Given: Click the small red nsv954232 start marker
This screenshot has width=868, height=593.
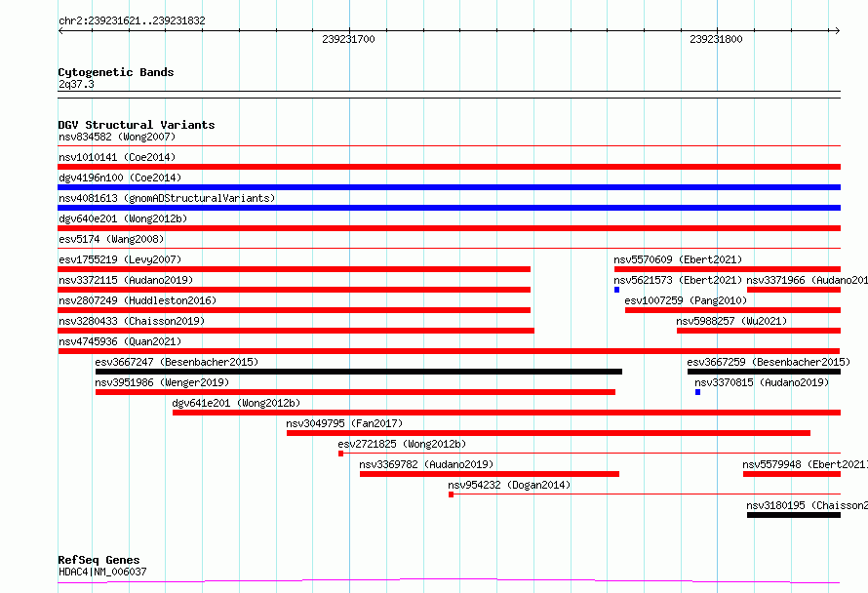Looking at the screenshot, I should point(452,494).
